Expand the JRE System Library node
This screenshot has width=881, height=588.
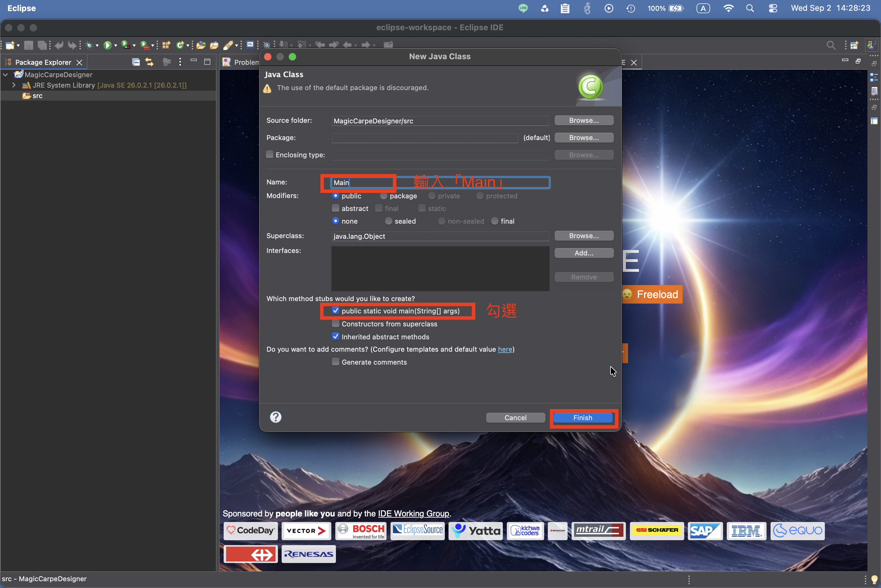pyautogui.click(x=14, y=85)
